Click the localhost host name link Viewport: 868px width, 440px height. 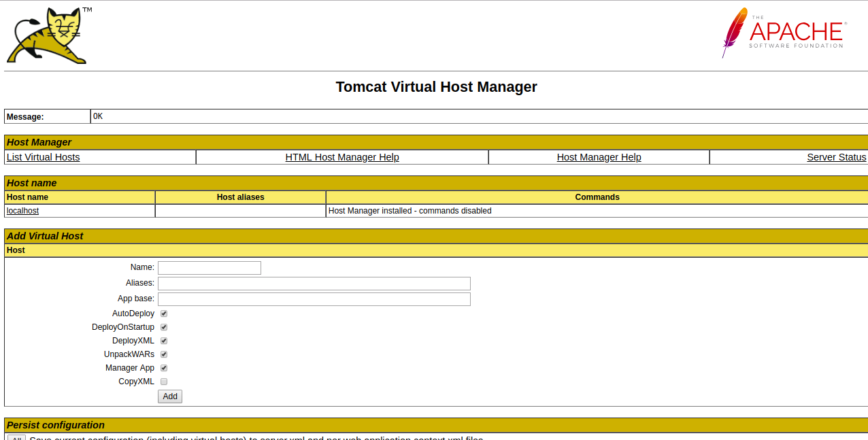pyautogui.click(x=22, y=211)
